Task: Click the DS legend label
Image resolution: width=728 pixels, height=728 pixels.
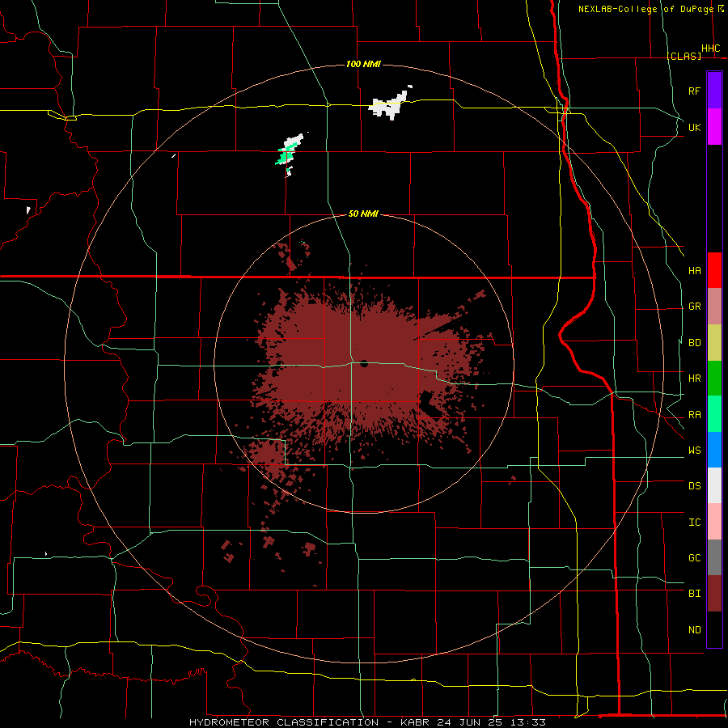Action: tap(694, 486)
